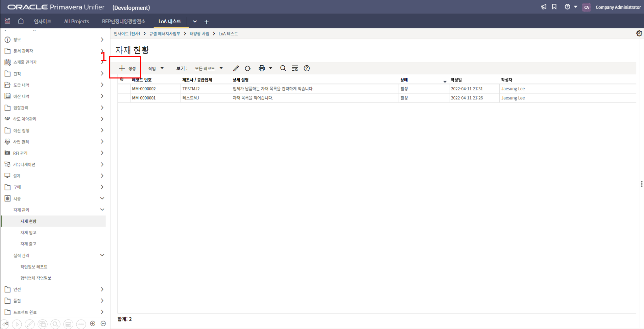
Task: Open the 작업 actions dropdown
Action: click(156, 68)
